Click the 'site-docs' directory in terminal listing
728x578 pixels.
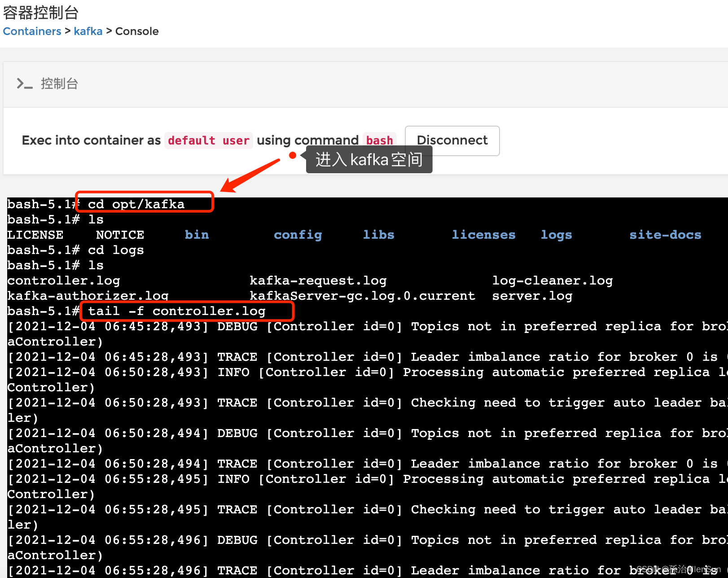pos(665,235)
